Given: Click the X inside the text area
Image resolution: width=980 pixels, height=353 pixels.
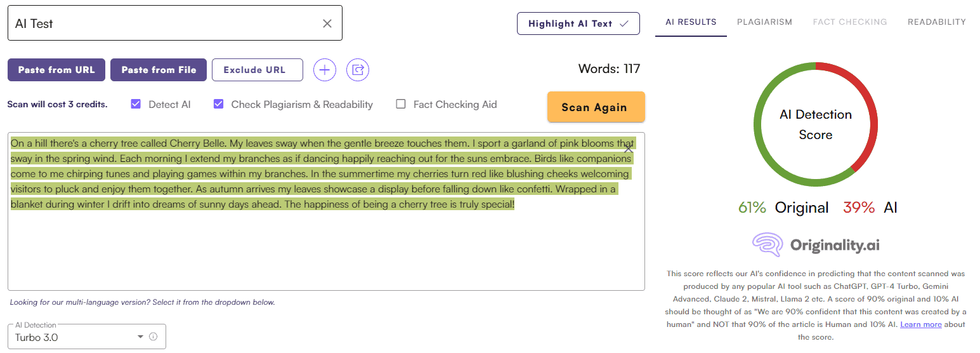Looking at the screenshot, I should click(x=628, y=149).
